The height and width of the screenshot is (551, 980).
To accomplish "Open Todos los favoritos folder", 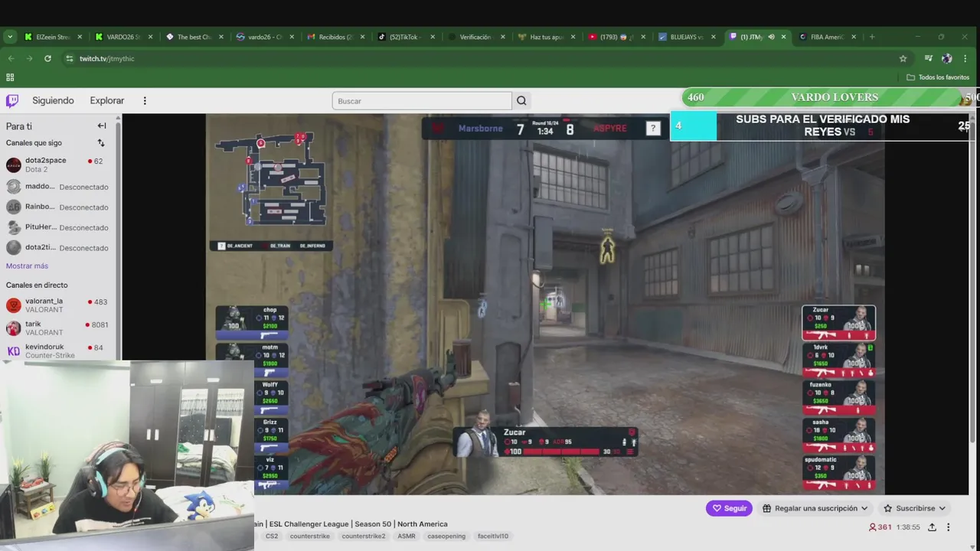I will [938, 77].
